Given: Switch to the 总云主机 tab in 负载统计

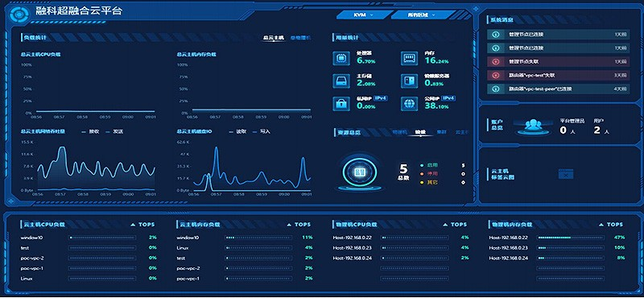Looking at the screenshot, I should pyautogui.click(x=274, y=38).
